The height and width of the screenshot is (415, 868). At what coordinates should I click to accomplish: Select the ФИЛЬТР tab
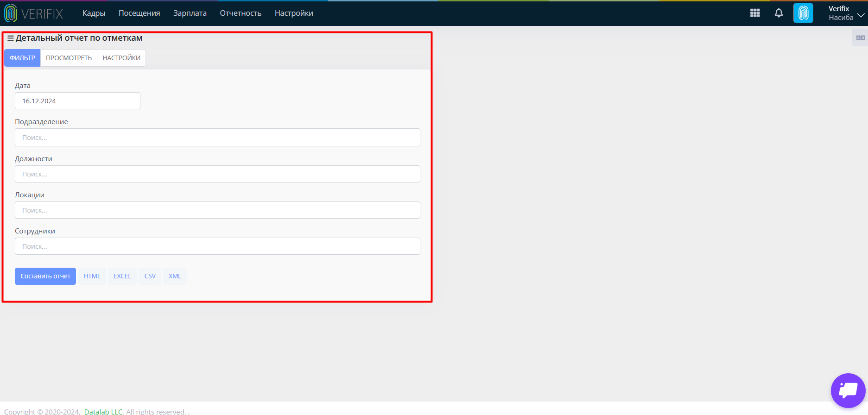(22, 58)
